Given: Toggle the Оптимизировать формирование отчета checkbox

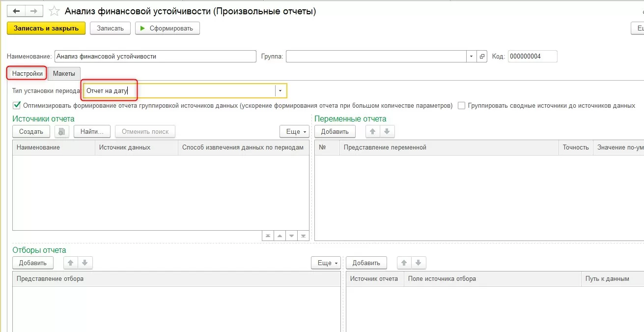Looking at the screenshot, I should [17, 105].
